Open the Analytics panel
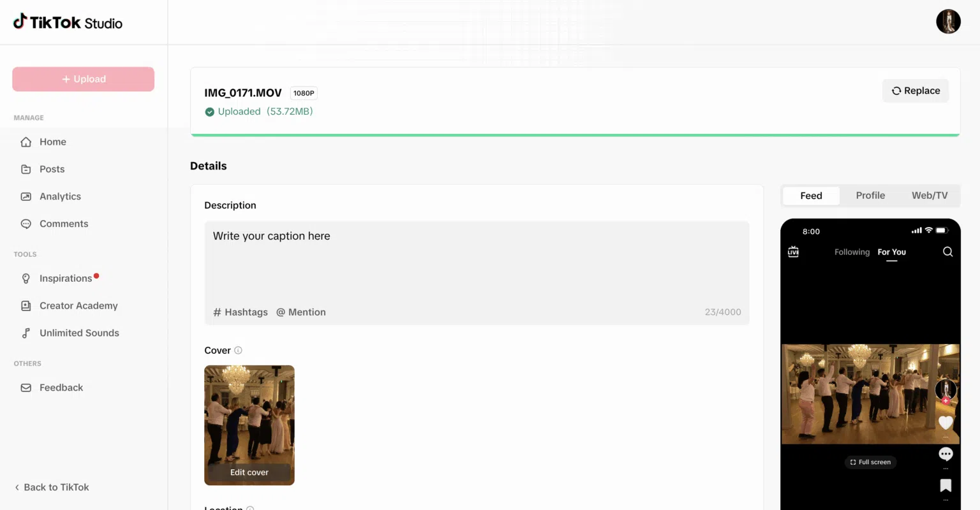Screen dimensions: 980x510 point(60,196)
